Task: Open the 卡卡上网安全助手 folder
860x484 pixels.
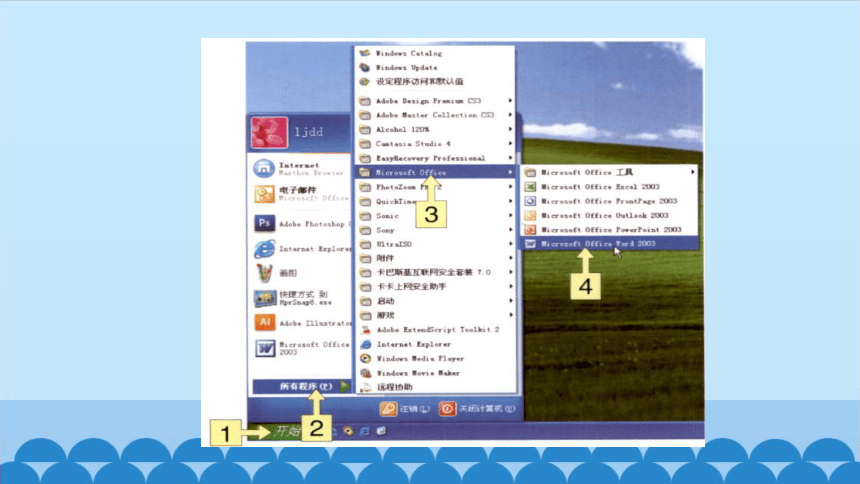Action: pyautogui.click(x=435, y=286)
